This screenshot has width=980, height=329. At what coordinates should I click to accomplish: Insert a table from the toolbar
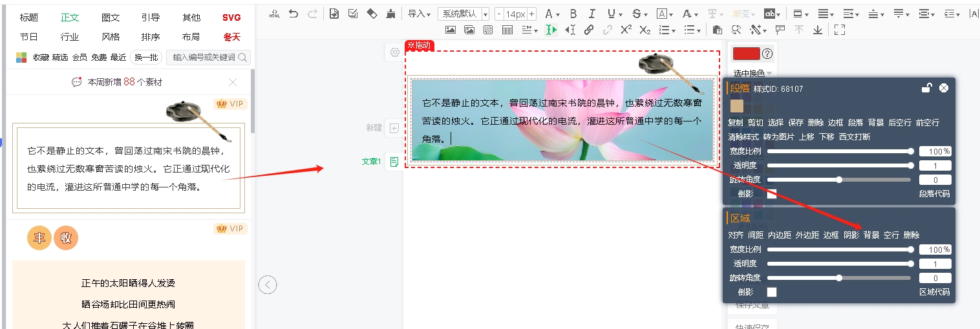tap(507, 30)
